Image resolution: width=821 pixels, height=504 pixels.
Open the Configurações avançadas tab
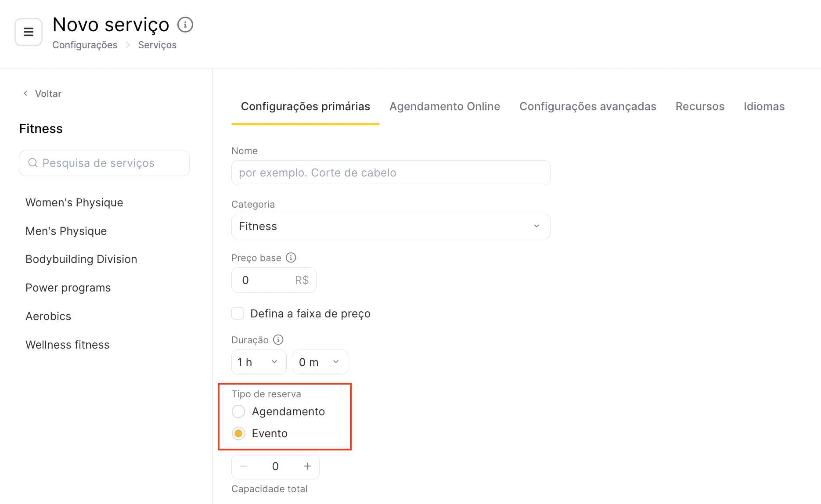[587, 106]
